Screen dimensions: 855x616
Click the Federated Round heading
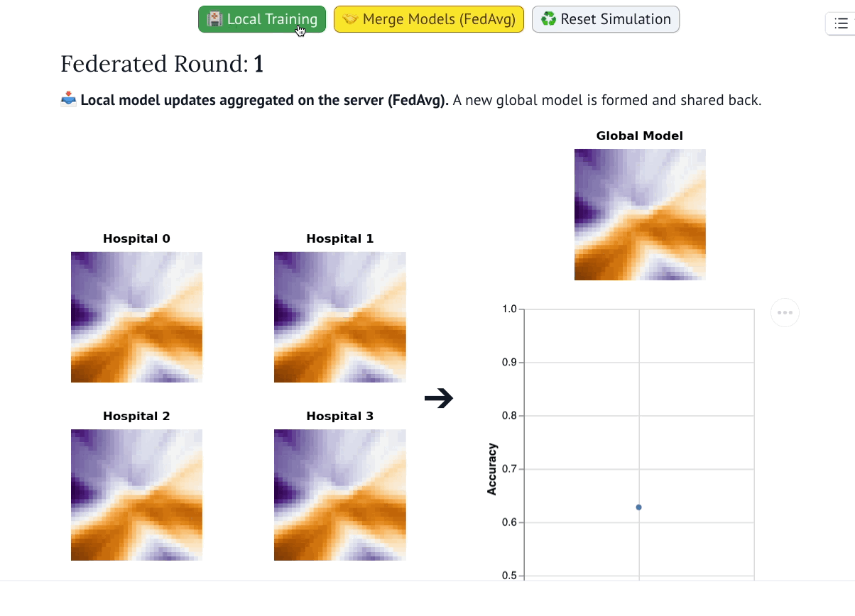click(x=162, y=64)
